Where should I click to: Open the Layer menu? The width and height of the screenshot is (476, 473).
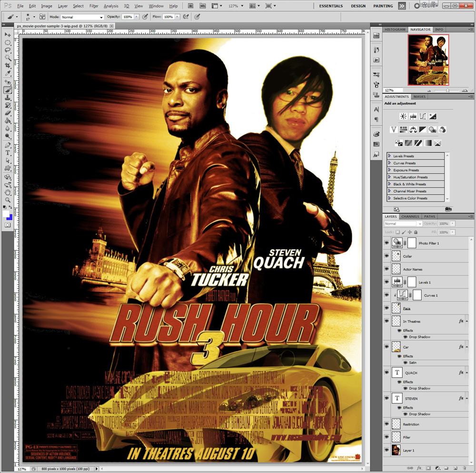coord(63,6)
